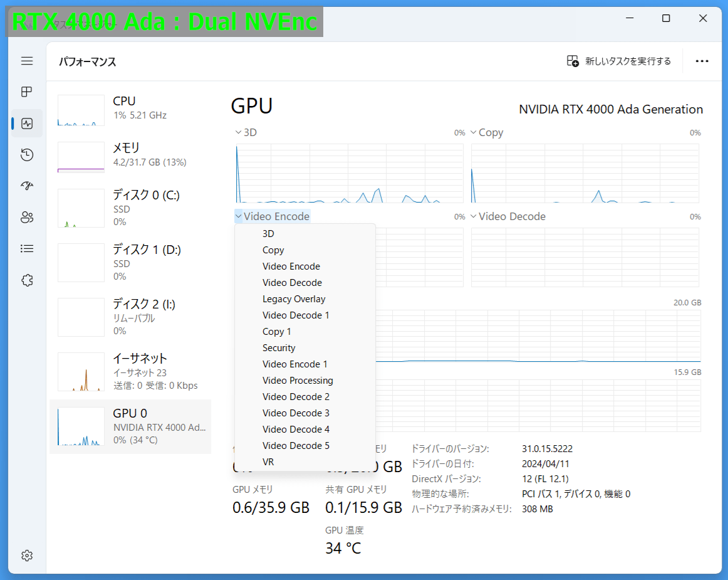The width and height of the screenshot is (728, 580).
Task: Choose Video Processing from the engine list
Action: pyautogui.click(x=305, y=380)
